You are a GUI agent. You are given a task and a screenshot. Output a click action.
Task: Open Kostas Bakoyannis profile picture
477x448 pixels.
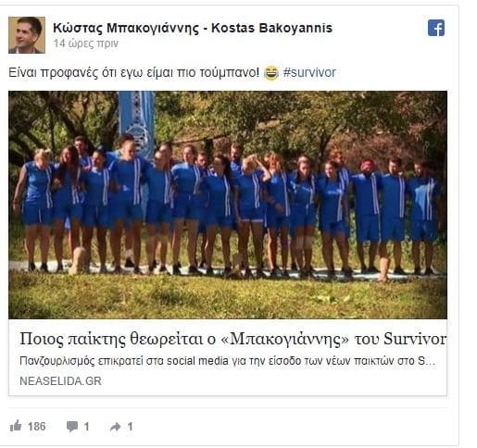(27, 35)
